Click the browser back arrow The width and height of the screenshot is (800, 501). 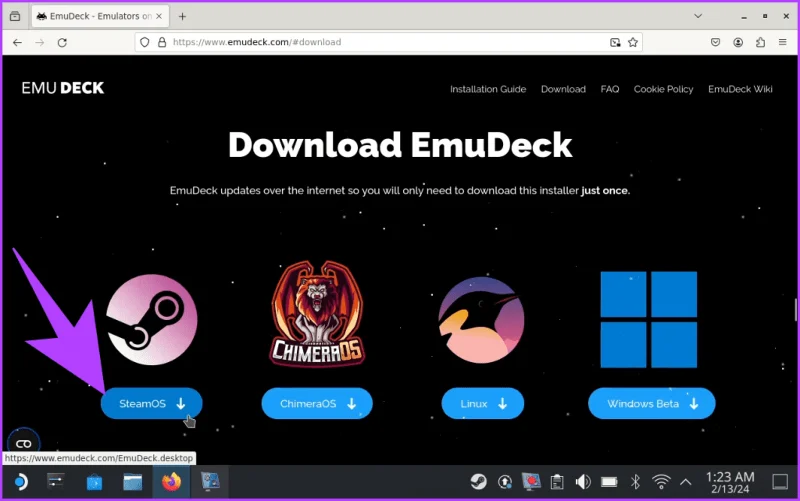[x=17, y=42]
